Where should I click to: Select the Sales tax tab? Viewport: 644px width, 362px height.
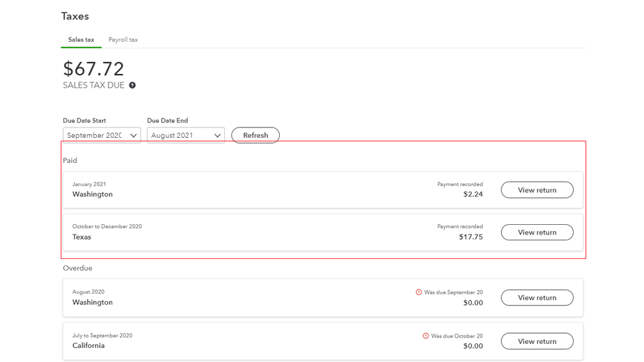(81, 40)
